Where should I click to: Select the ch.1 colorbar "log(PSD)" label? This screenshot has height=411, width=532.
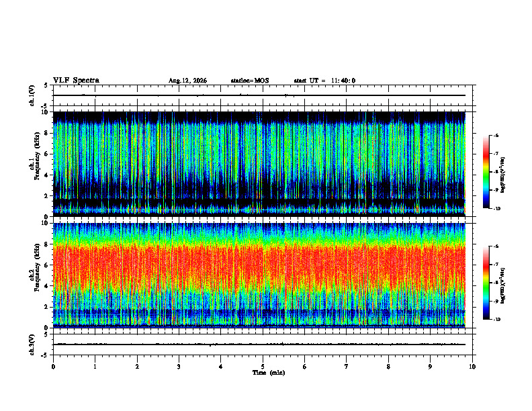pyautogui.click(x=503, y=175)
